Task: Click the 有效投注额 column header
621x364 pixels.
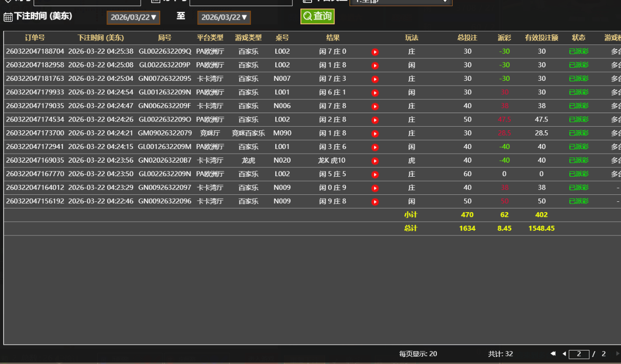Action: pos(542,38)
